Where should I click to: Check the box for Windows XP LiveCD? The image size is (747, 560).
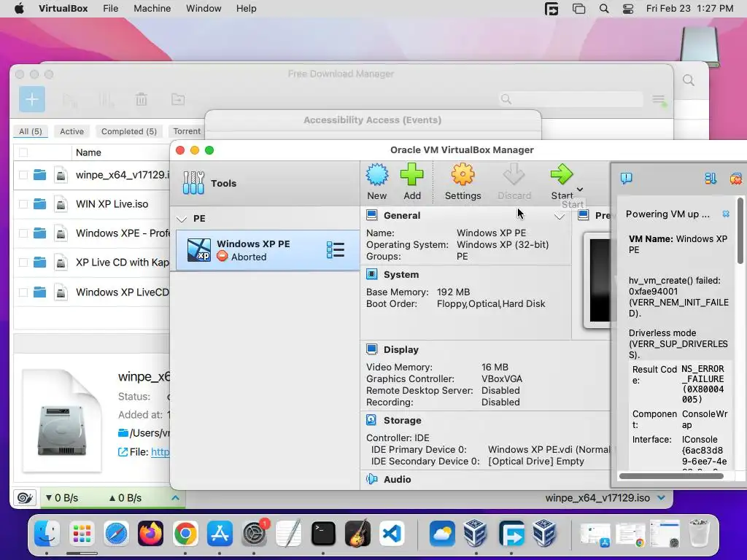23,292
